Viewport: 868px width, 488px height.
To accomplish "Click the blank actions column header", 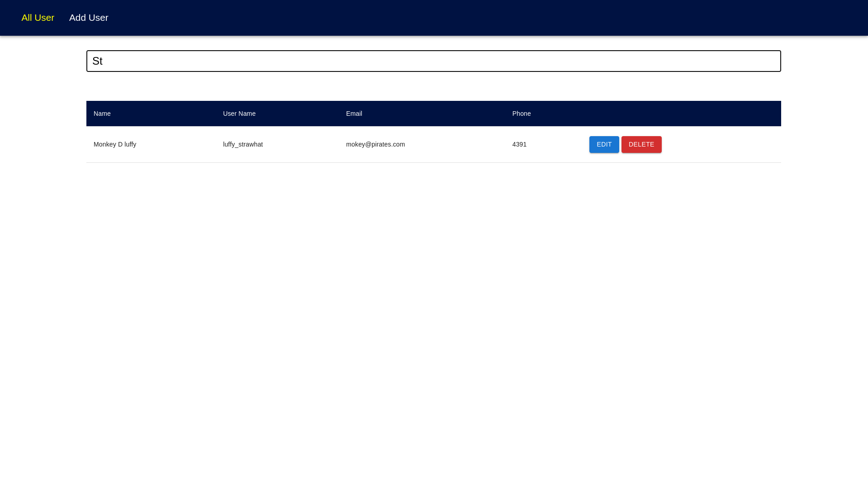I will pyautogui.click(x=678, y=114).
